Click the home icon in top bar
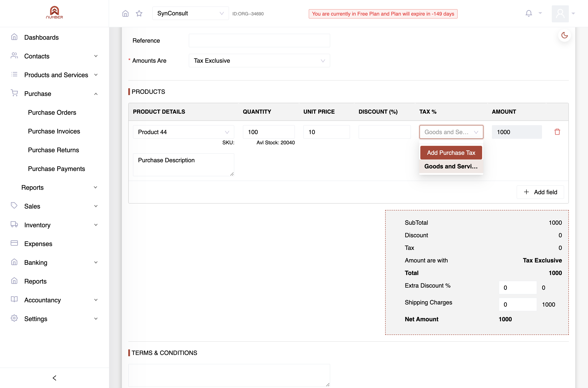The image size is (588, 388). click(125, 13)
